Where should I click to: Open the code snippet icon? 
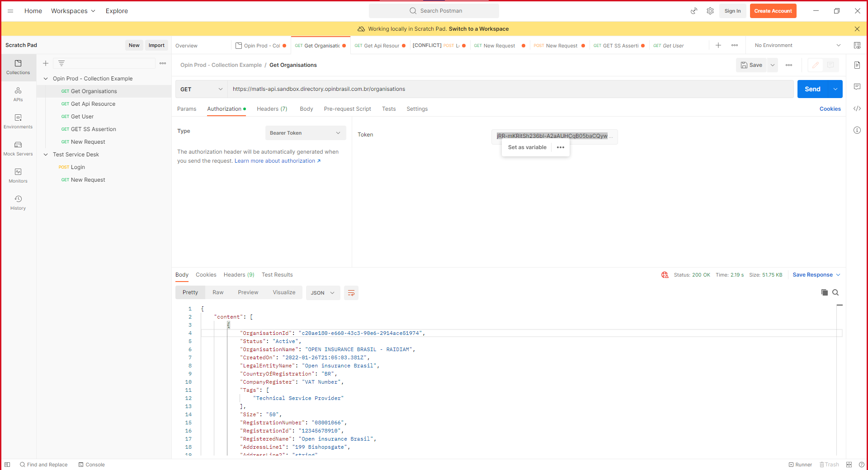point(857,108)
